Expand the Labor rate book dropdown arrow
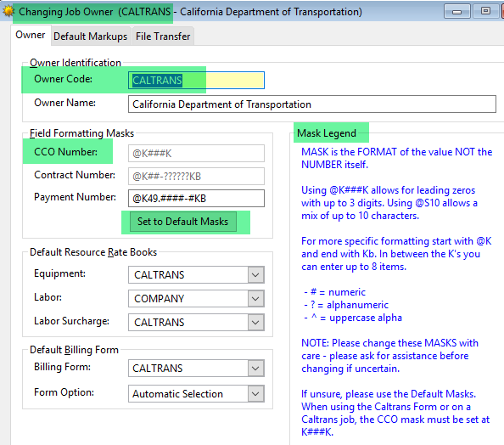 coord(256,299)
